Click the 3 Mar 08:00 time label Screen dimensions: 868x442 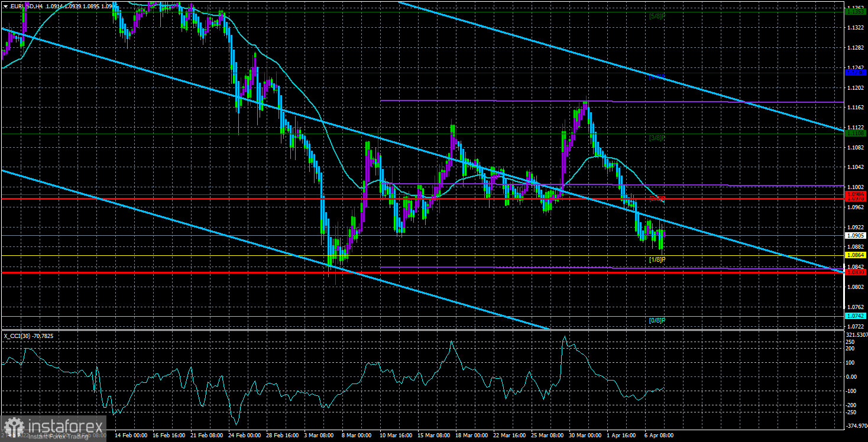point(320,435)
